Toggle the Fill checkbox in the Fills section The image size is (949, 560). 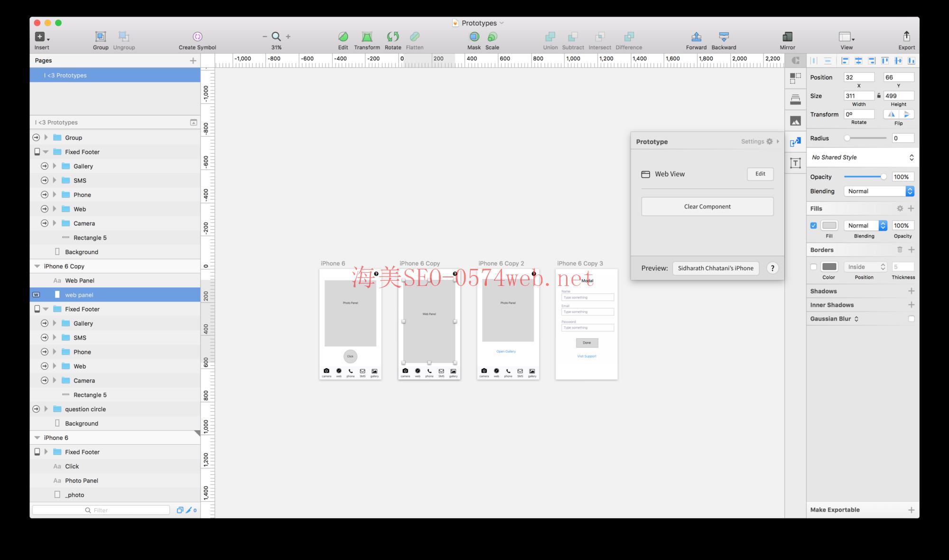click(x=813, y=225)
